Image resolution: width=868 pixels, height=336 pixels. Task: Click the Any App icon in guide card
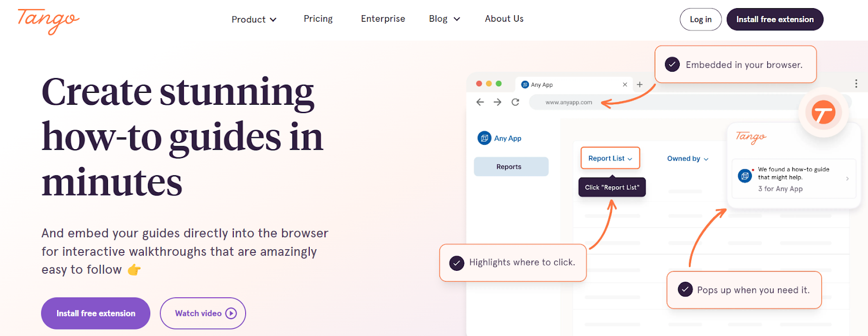(x=745, y=176)
